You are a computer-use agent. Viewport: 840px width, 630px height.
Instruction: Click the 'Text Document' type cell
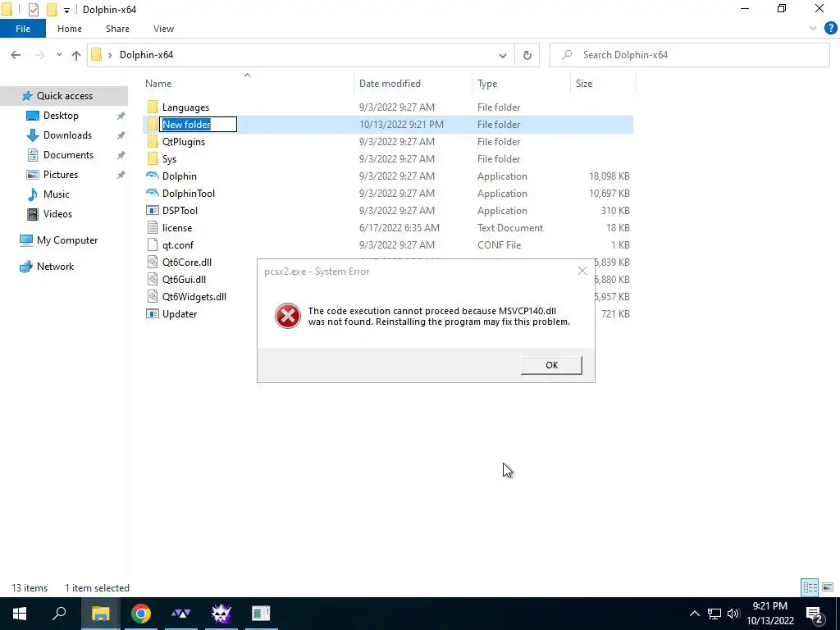tap(510, 228)
